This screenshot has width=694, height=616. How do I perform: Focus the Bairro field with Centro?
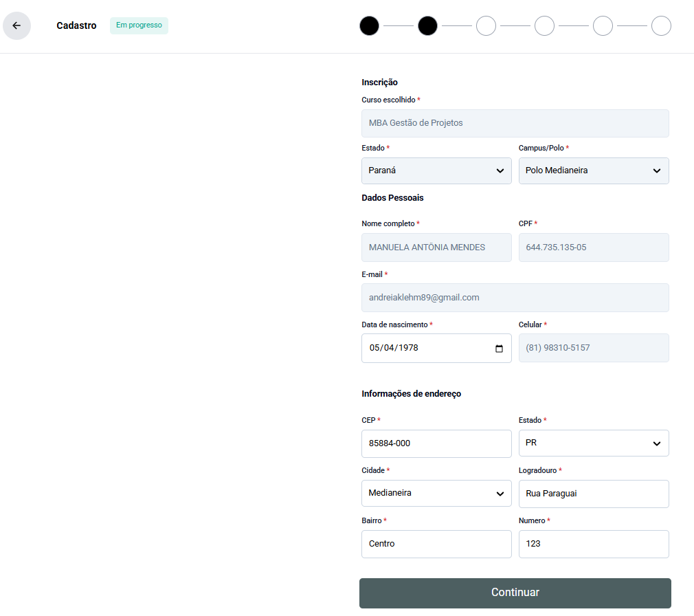pyautogui.click(x=436, y=544)
